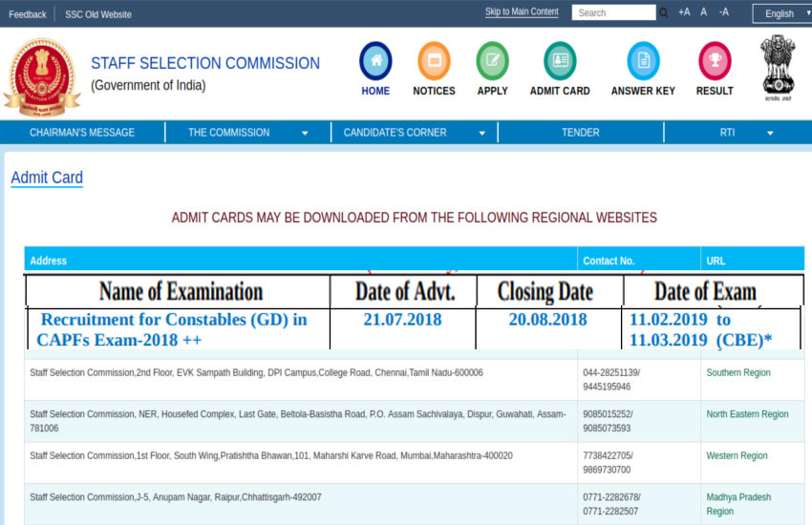This screenshot has height=525, width=812.
Task: Click the Home icon in header
Action: [x=375, y=61]
